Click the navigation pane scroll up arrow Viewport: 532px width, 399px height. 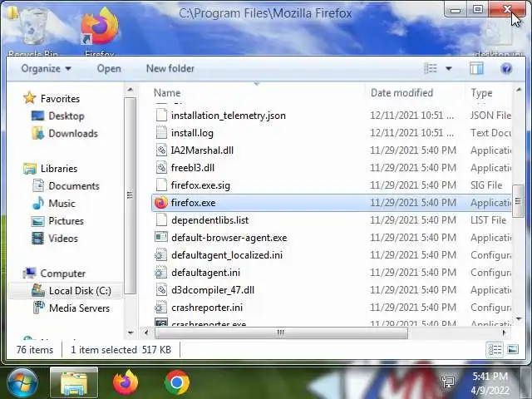click(131, 91)
